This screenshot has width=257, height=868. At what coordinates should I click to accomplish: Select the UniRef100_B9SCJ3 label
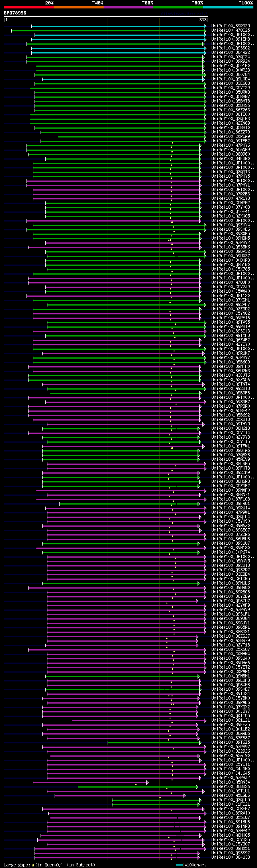point(230,331)
